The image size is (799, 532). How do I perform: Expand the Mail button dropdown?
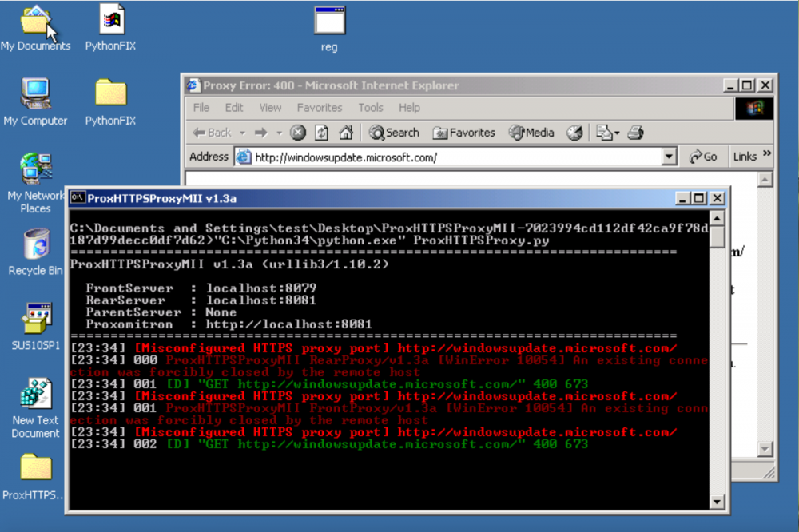(616, 133)
